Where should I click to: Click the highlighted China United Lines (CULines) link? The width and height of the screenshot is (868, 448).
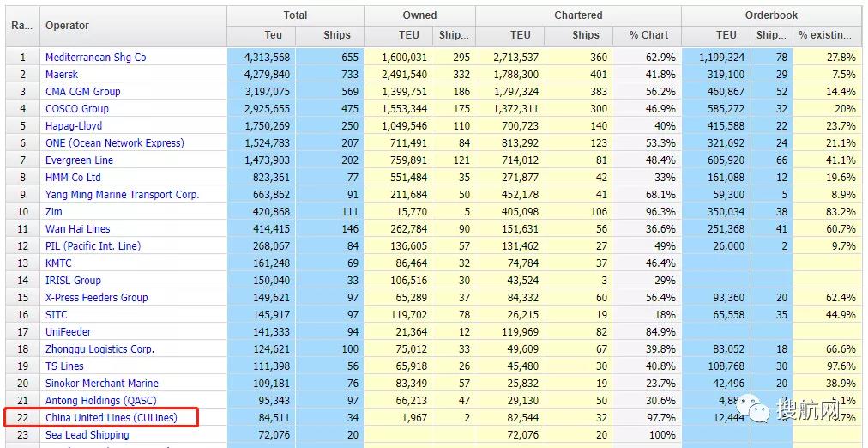pyautogui.click(x=111, y=418)
